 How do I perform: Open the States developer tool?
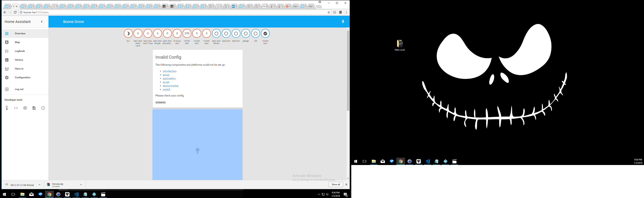tap(16, 108)
